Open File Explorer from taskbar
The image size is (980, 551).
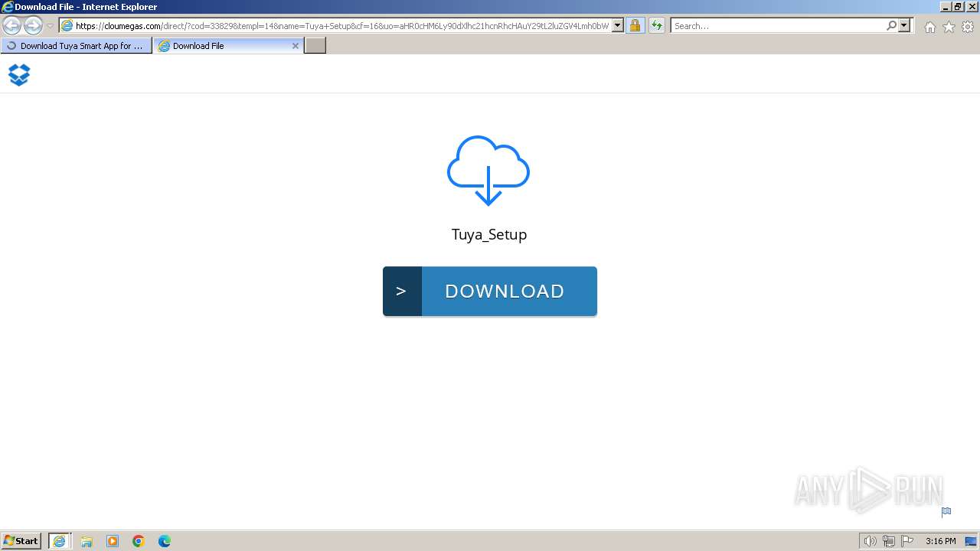(87, 541)
